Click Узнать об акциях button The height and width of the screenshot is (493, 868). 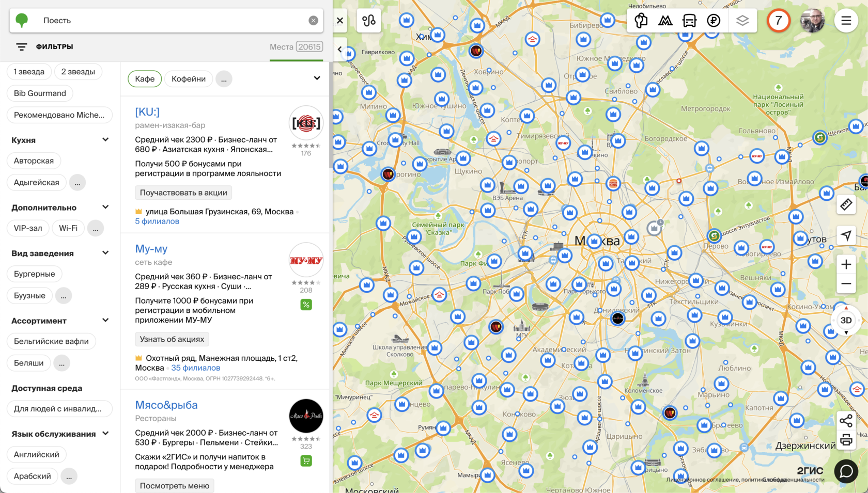(172, 339)
